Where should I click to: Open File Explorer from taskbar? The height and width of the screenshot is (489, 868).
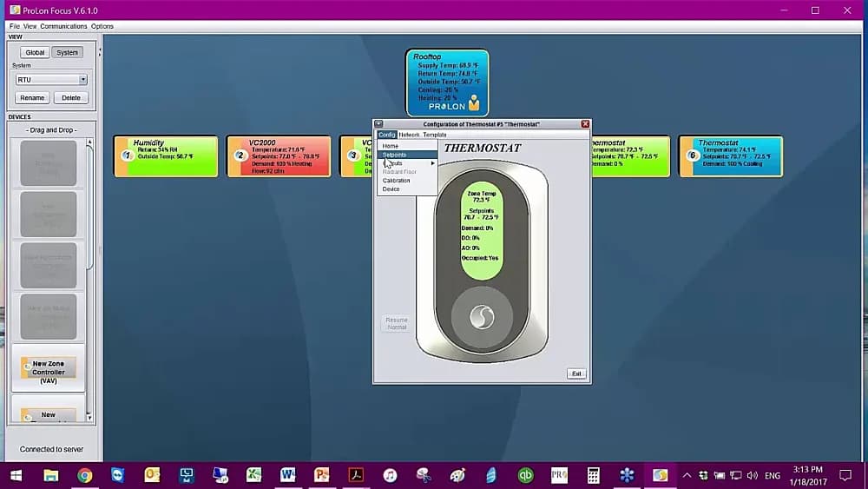point(50,475)
